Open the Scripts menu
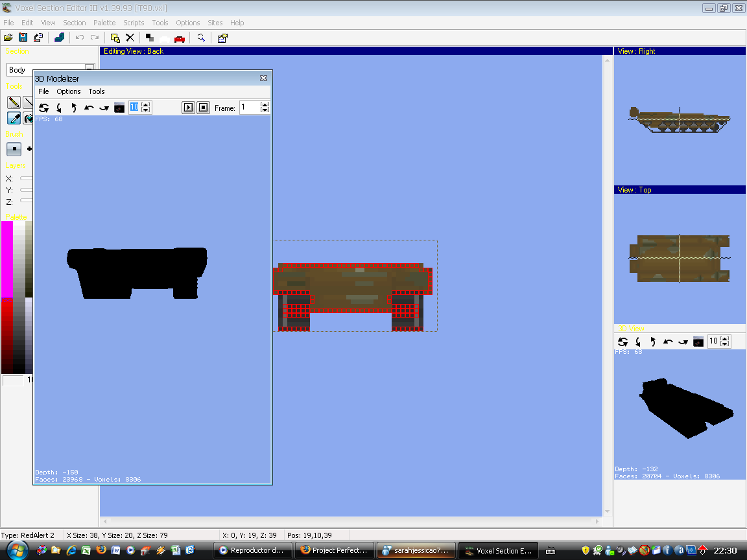 [134, 23]
